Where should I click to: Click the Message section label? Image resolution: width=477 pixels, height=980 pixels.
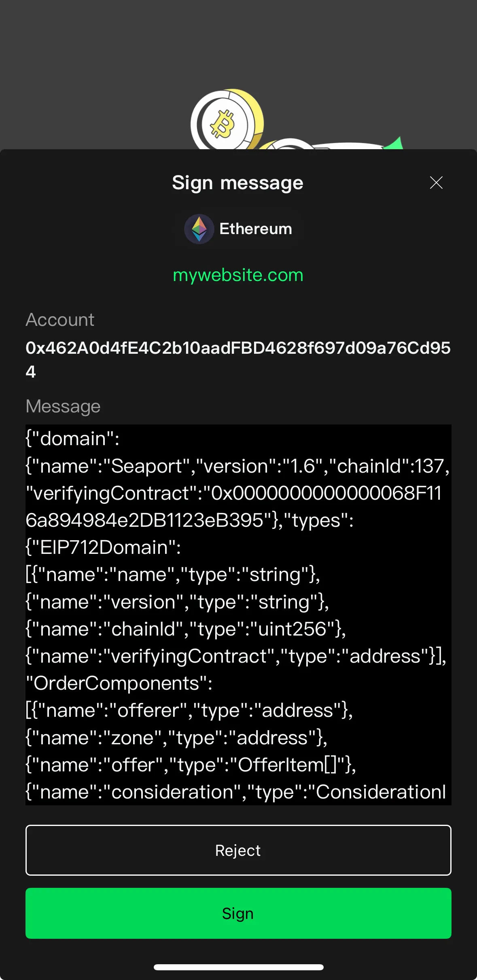63,406
